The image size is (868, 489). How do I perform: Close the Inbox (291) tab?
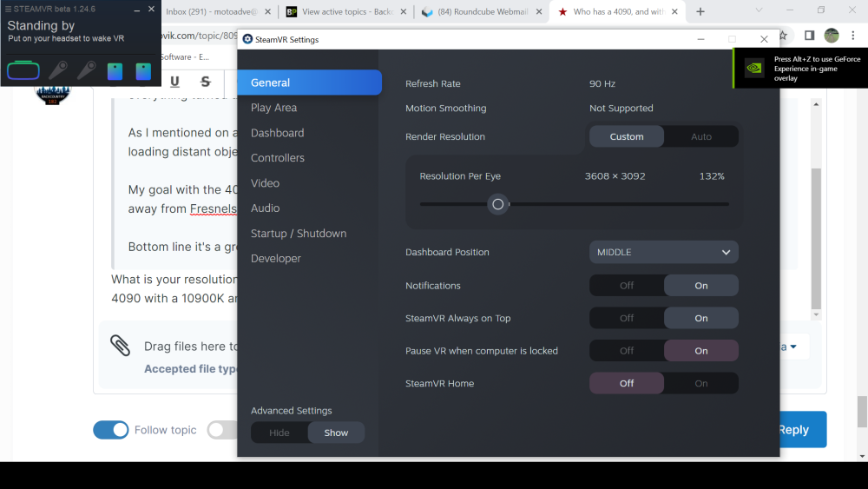pos(268,11)
